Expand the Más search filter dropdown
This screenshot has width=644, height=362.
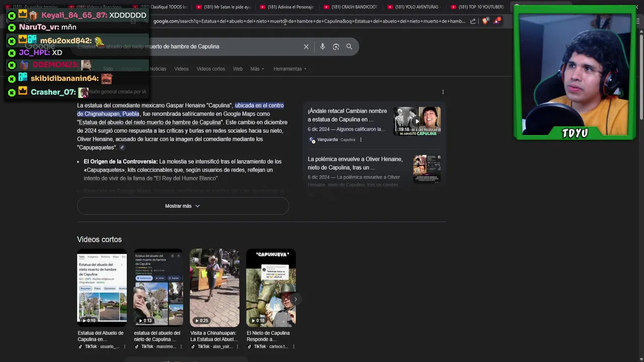pyautogui.click(x=257, y=69)
